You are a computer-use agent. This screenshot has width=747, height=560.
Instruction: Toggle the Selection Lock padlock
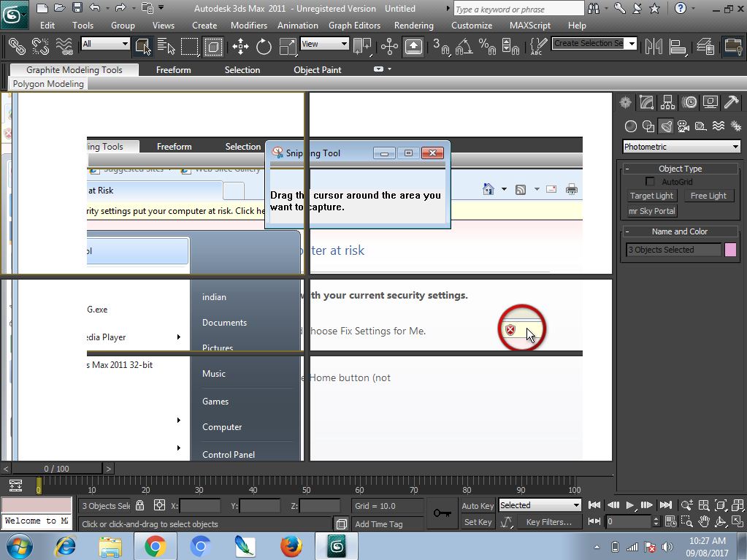point(139,505)
